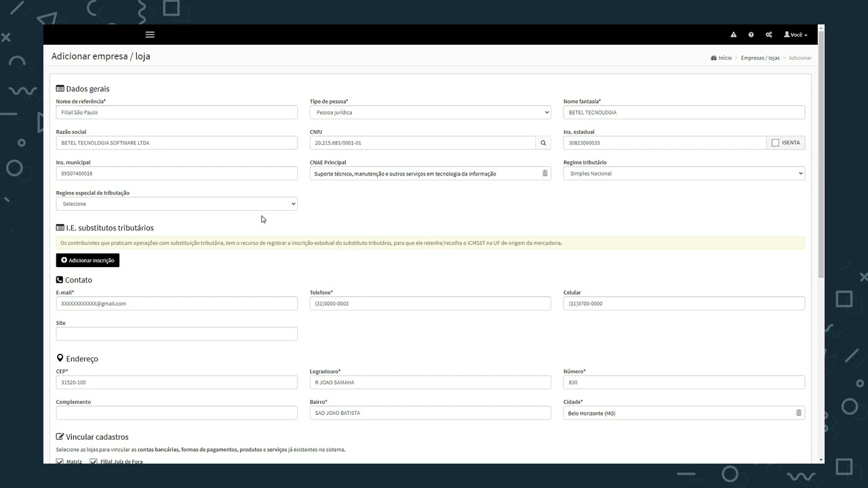Click the CEP input field
868x488 pixels.
pyautogui.click(x=177, y=382)
